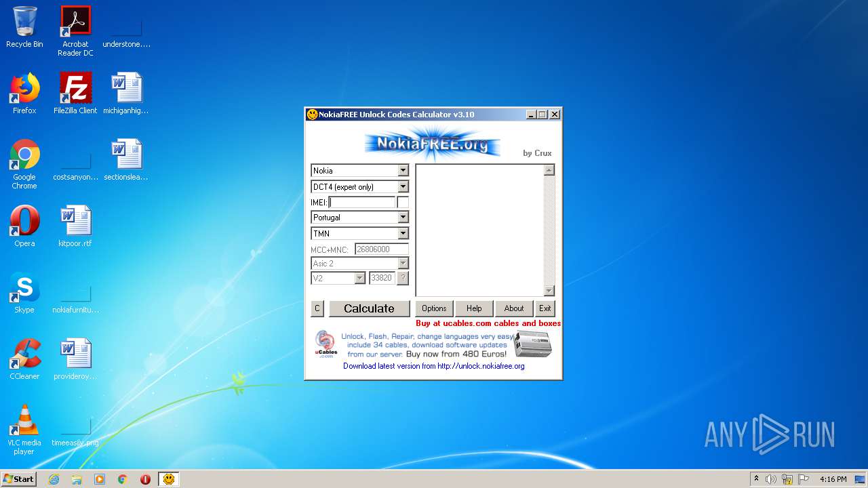
Task: Click the Exit button
Action: click(545, 308)
